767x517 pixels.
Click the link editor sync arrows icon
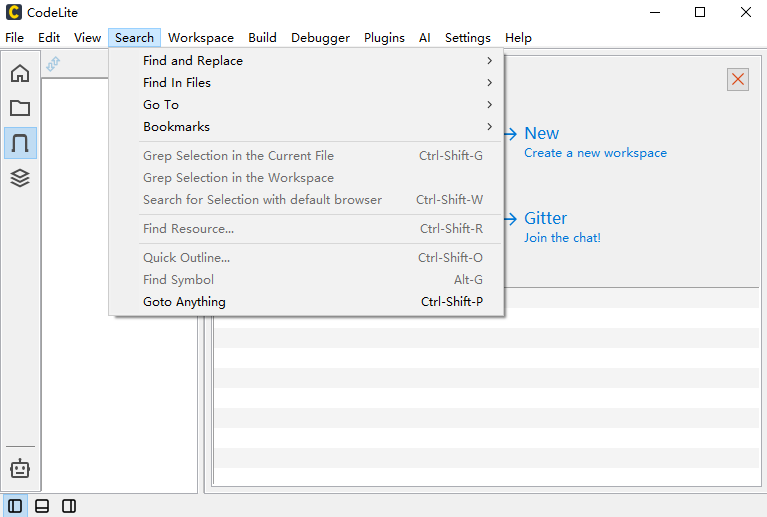[53, 64]
